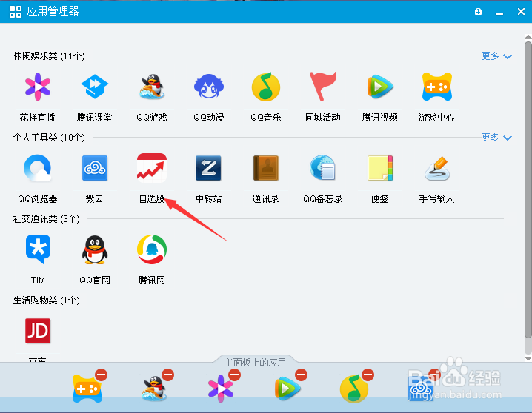532x413 pixels.
Task: Open 同城活动 red flag icon
Action: (322, 87)
